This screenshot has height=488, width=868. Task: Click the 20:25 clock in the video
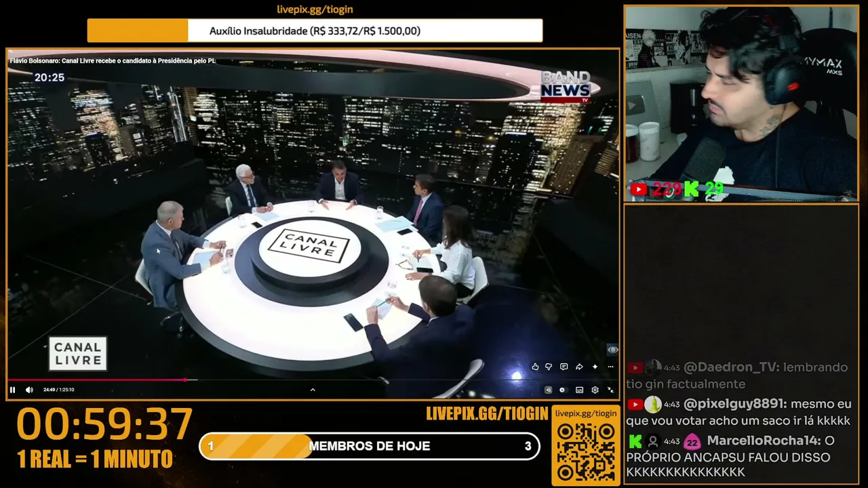click(x=50, y=78)
